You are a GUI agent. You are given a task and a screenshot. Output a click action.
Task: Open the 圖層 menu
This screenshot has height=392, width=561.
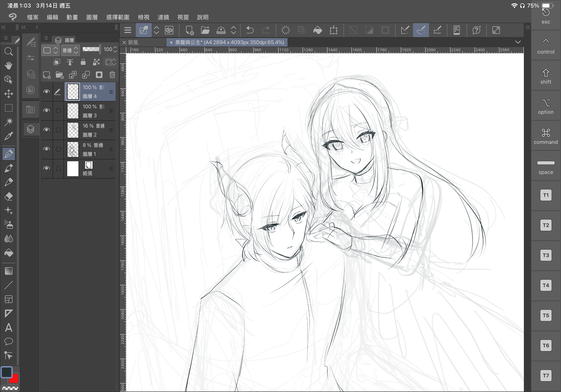click(x=92, y=17)
